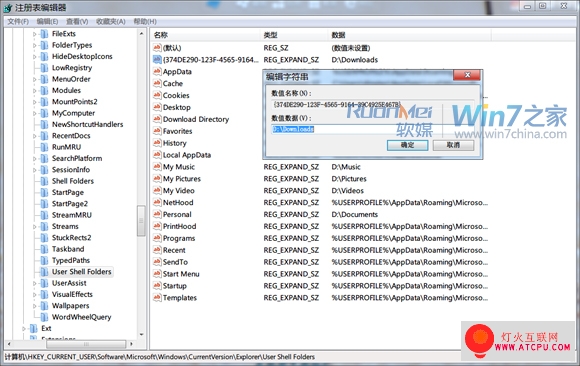Open the 帮助(H) menu
580x366 pixels.
pyautogui.click(x=145, y=21)
